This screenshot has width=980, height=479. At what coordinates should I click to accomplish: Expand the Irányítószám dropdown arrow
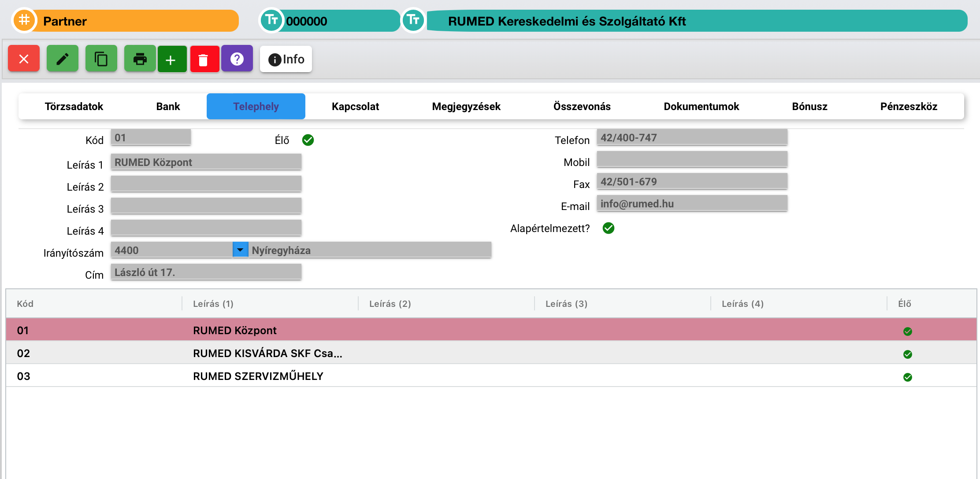click(240, 250)
